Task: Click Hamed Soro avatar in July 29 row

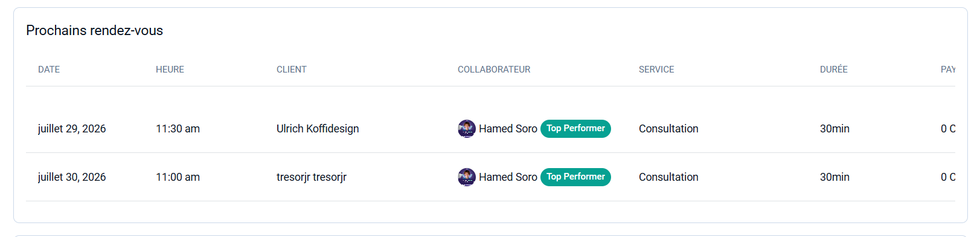Action: (467, 129)
